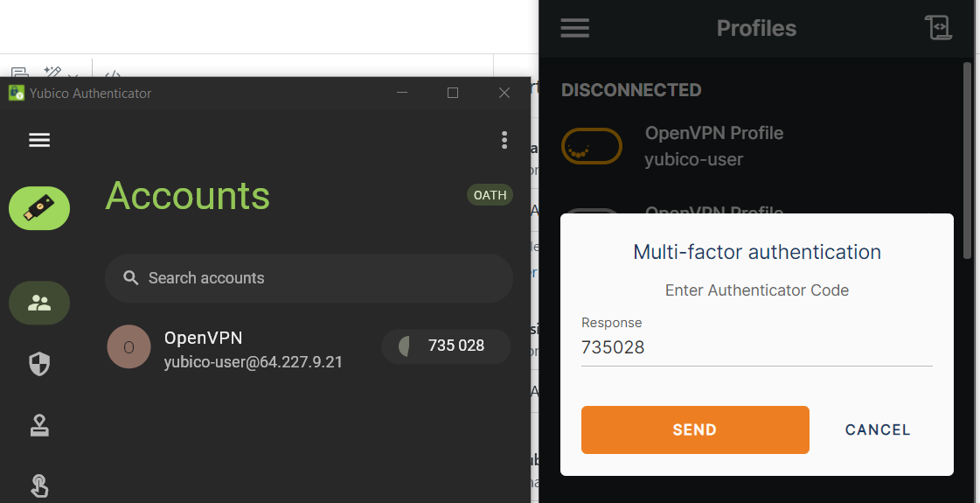The width and height of the screenshot is (980, 503).
Task: Toggle the yubico-user OpenVPN profile connection switch
Action: click(591, 146)
